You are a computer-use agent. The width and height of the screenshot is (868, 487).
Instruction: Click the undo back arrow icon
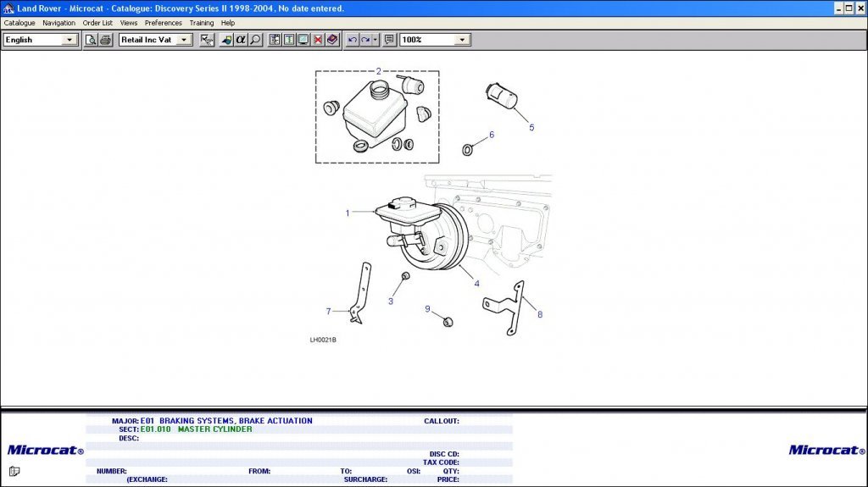tap(352, 40)
